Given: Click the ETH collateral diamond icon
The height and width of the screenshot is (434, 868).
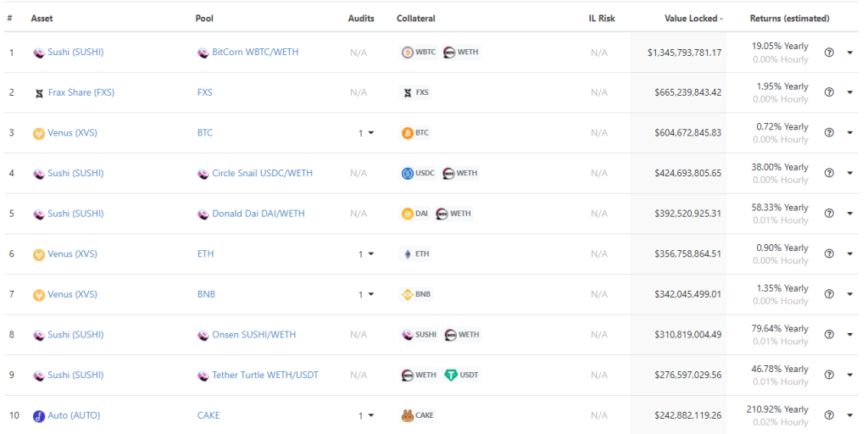Looking at the screenshot, I should (408, 254).
